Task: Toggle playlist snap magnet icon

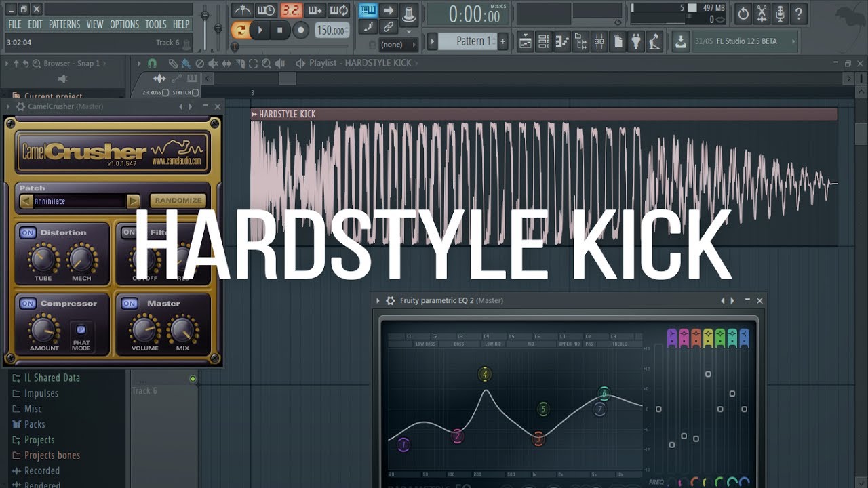Action: tap(152, 63)
